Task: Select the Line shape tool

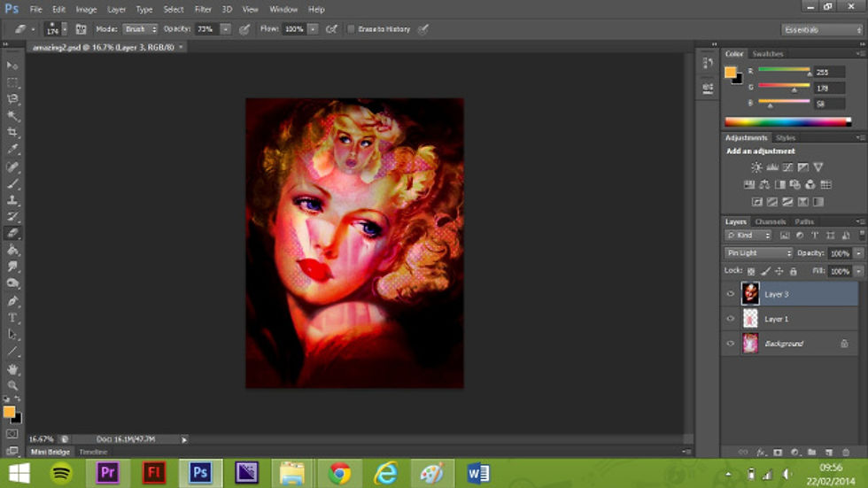Action: pyautogui.click(x=12, y=352)
